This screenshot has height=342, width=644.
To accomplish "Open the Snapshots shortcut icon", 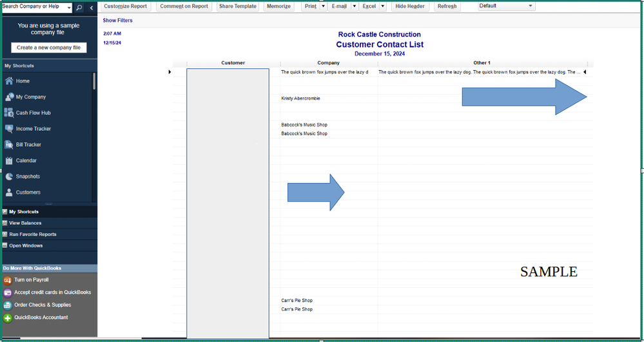I will 9,176.
